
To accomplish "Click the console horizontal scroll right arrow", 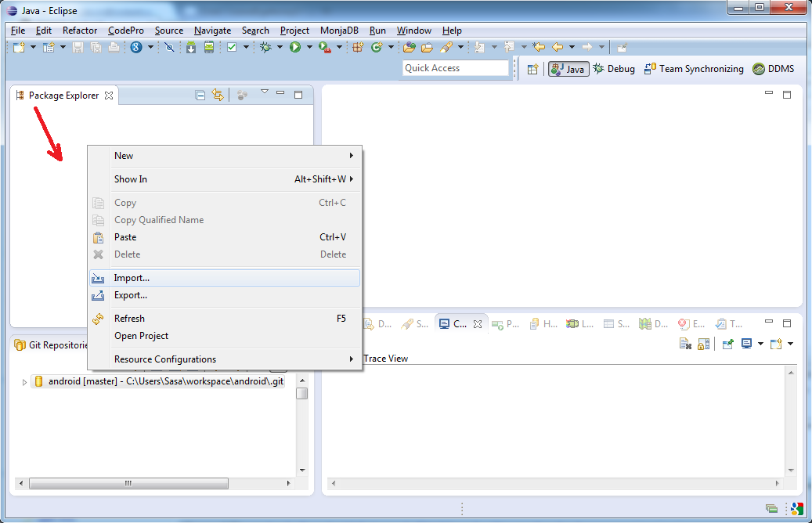I will (x=778, y=483).
